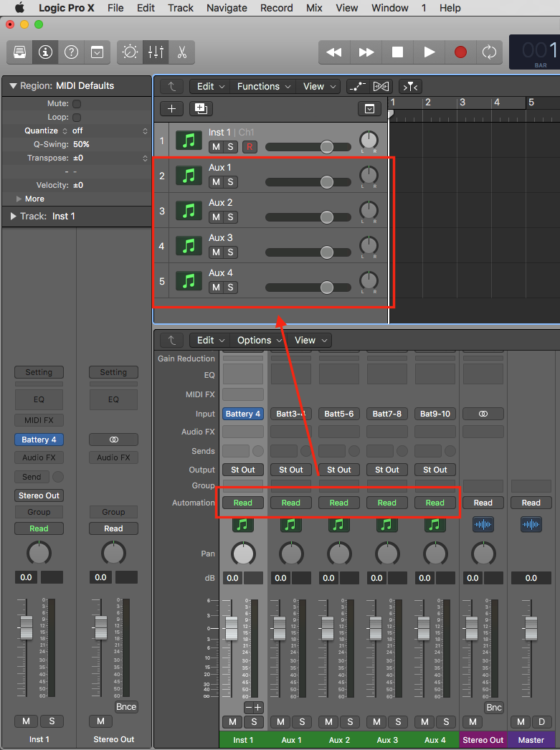Open the Editors scissors icon
This screenshot has height=750, width=560.
point(181,52)
